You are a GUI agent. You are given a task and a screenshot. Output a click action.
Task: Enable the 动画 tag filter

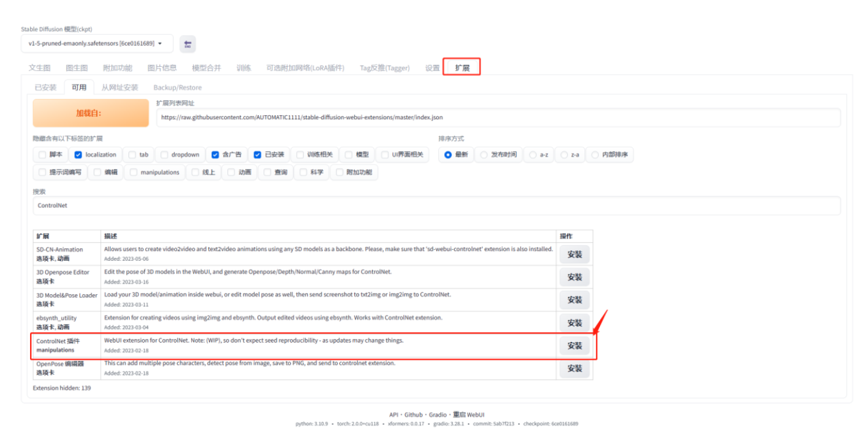[231, 172]
